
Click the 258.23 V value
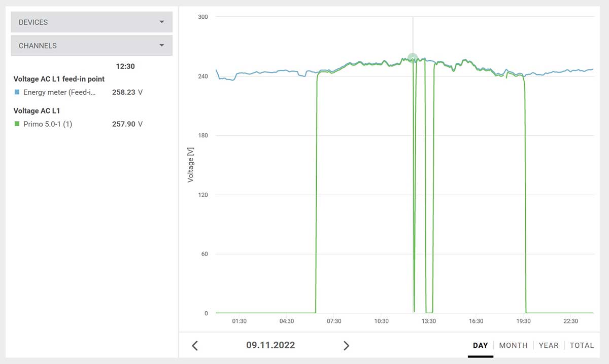(x=127, y=92)
